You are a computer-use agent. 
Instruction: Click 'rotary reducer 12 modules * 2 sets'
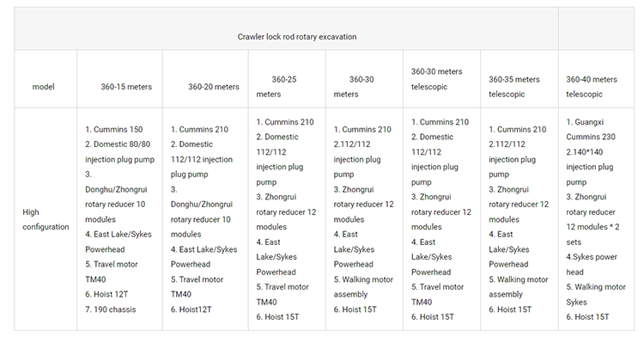592,227
